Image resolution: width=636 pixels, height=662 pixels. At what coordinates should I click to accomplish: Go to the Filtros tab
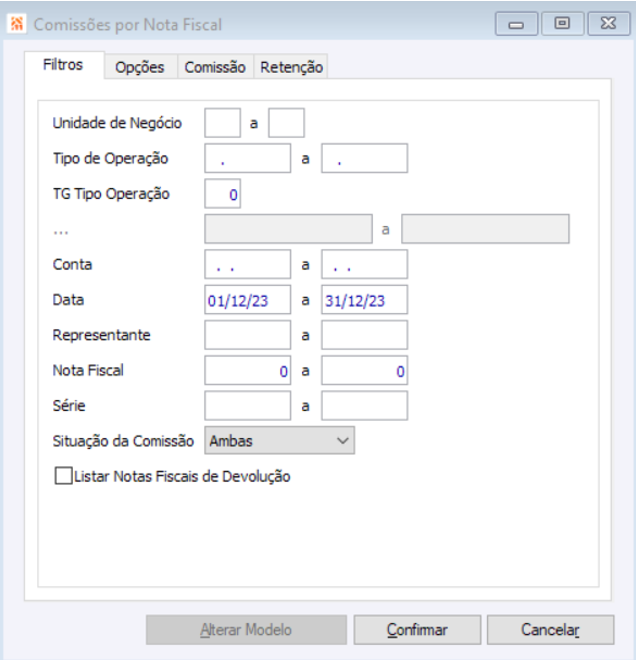point(62,66)
